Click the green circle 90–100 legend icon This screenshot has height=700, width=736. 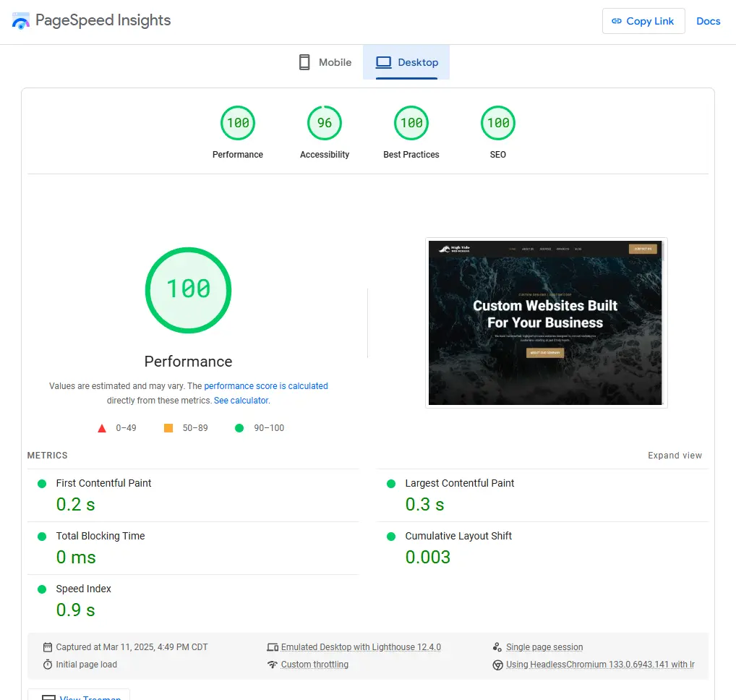[x=239, y=427]
